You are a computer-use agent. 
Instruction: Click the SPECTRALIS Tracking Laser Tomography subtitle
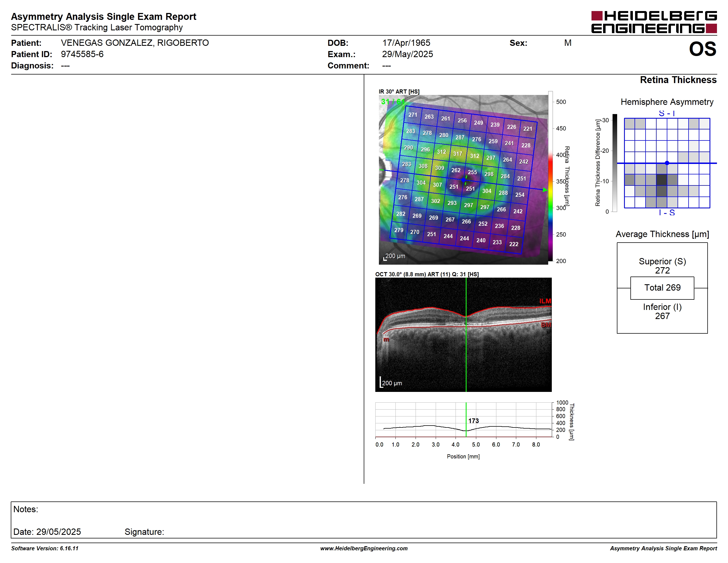point(97,27)
